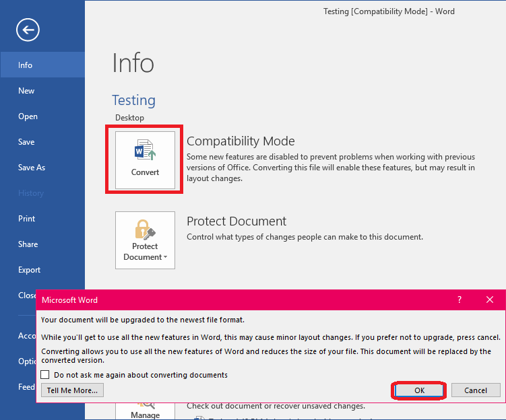Click the Compatibility Mode heading
The height and width of the screenshot is (420, 506).
pos(241,141)
